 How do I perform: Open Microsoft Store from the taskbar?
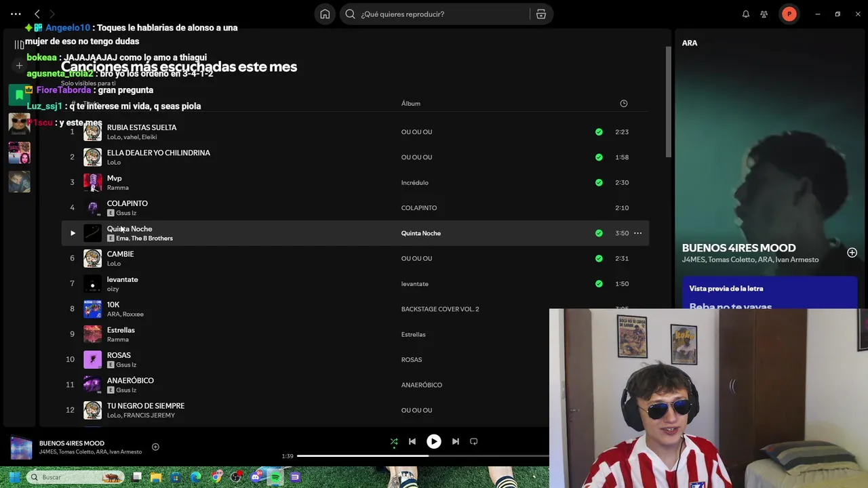point(176,477)
